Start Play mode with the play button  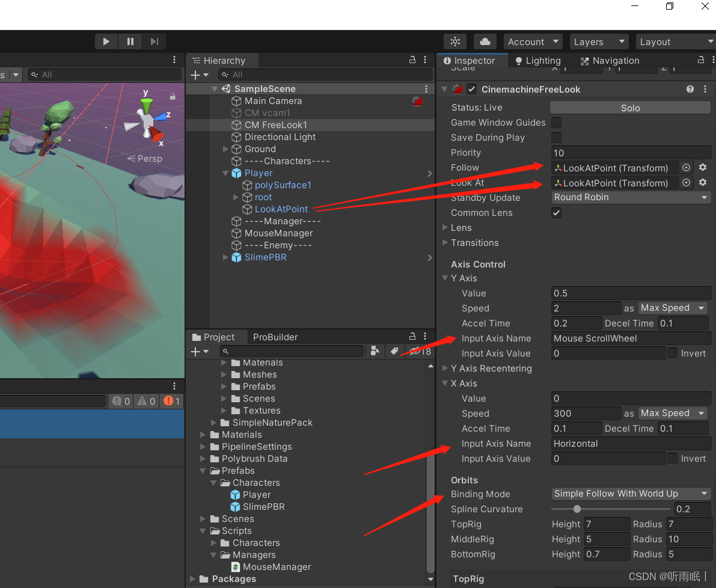click(106, 41)
